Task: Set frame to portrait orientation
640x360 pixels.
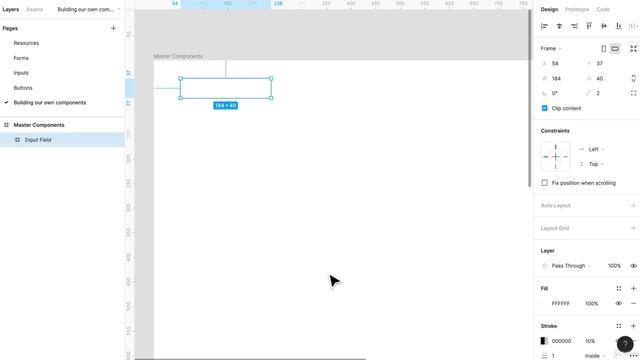Action: pyautogui.click(x=604, y=49)
